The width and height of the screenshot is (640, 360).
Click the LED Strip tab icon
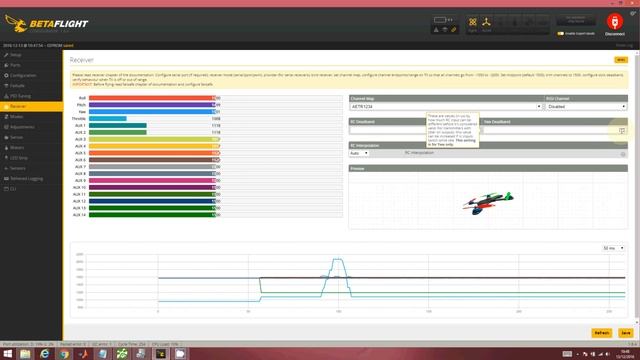(x=6, y=158)
